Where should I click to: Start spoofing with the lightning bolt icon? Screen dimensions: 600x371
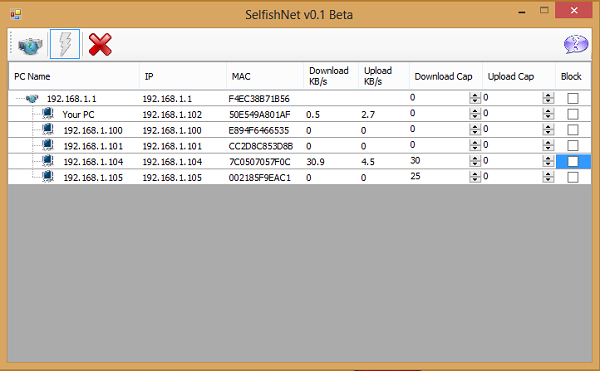65,44
